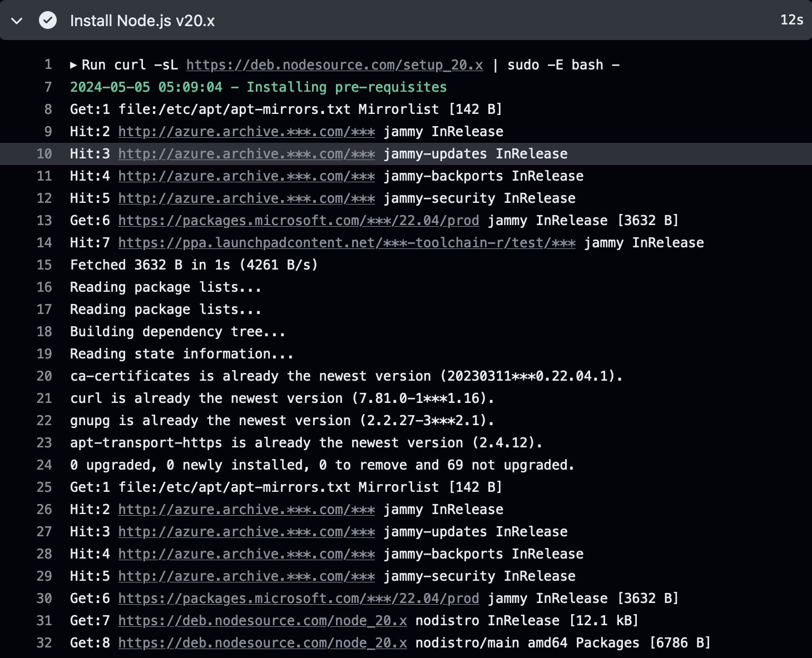Open the node_20.x link on line 32
This screenshot has height=658, width=812.
pyautogui.click(x=263, y=643)
